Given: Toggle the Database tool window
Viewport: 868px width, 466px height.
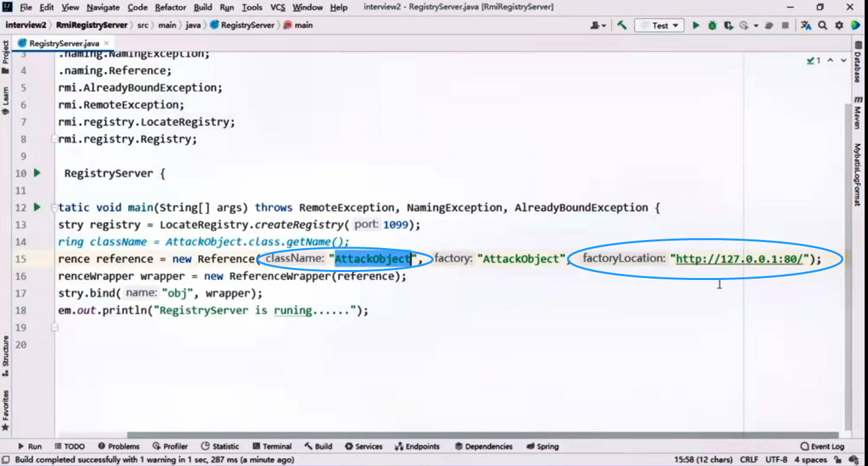Looking at the screenshot, I should click(x=858, y=61).
